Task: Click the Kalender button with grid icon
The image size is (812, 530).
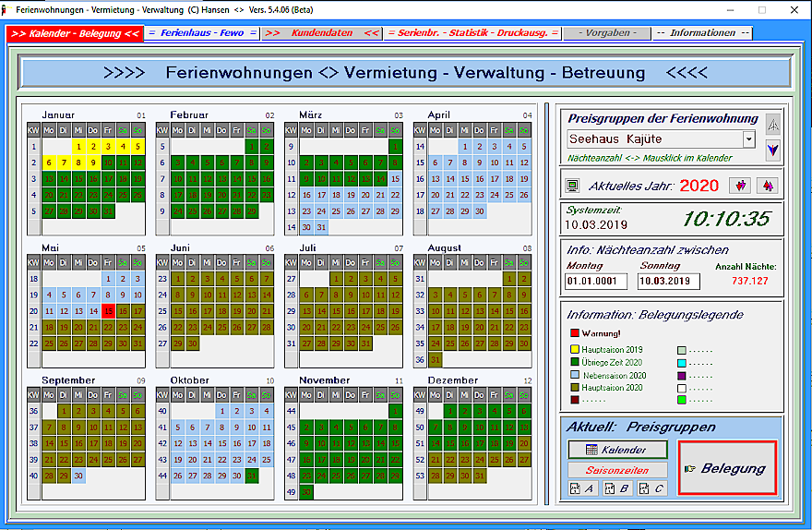Action: (x=617, y=451)
